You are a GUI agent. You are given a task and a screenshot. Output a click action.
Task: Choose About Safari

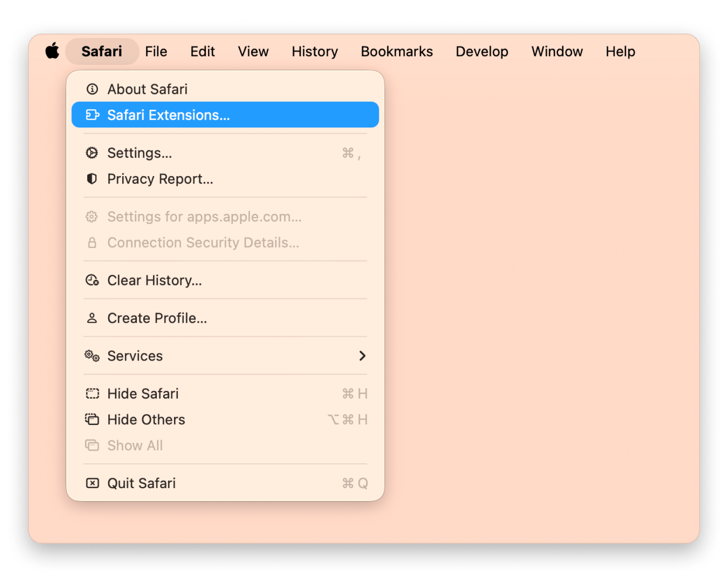pos(225,89)
